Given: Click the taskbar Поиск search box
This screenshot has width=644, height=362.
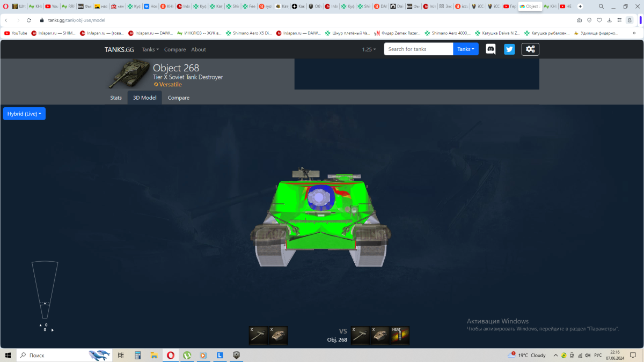Looking at the screenshot, I should (64, 355).
